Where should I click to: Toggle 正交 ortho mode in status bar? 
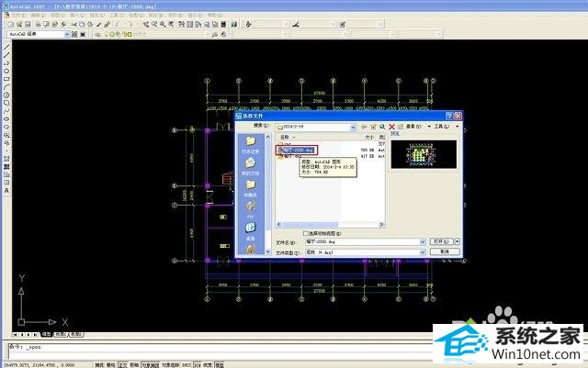(123, 364)
